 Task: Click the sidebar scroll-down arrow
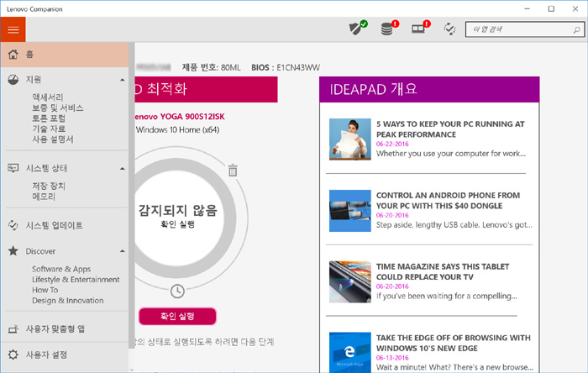coord(132,370)
